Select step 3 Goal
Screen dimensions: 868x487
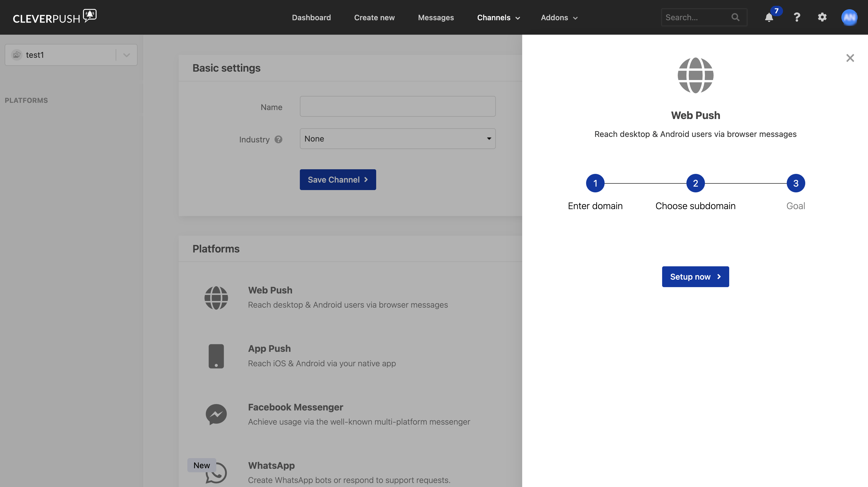[796, 183]
